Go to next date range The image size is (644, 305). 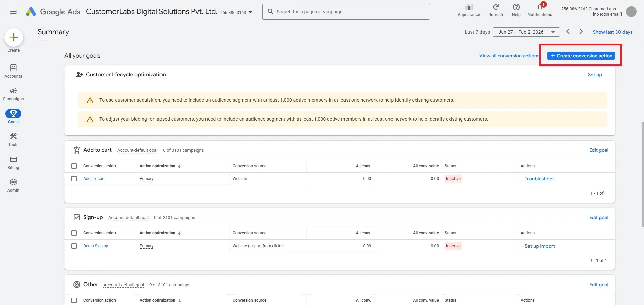[581, 31]
